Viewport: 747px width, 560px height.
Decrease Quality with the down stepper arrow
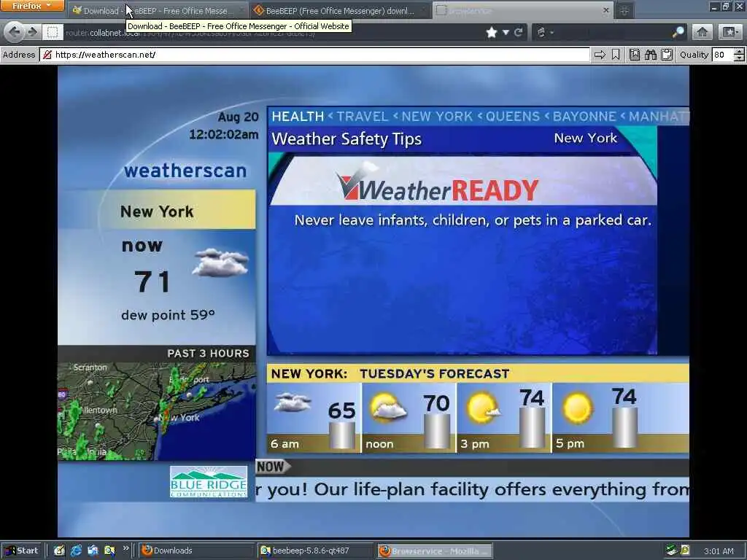[740, 58]
